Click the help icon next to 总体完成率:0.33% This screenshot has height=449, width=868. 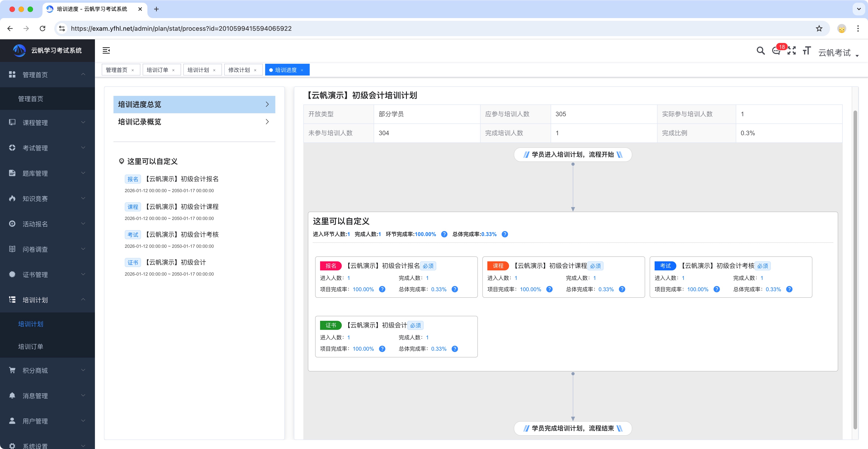(x=505, y=234)
